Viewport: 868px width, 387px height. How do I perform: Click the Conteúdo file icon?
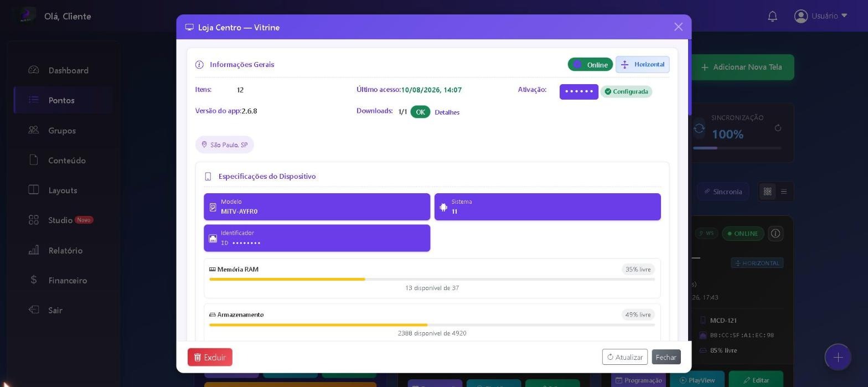click(x=34, y=159)
